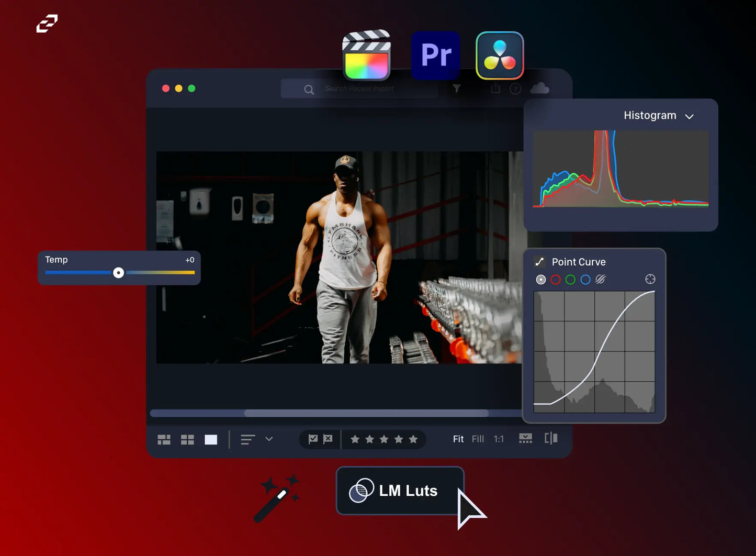
Task: Open the Adobe Premiere Pro icon
Action: point(436,55)
